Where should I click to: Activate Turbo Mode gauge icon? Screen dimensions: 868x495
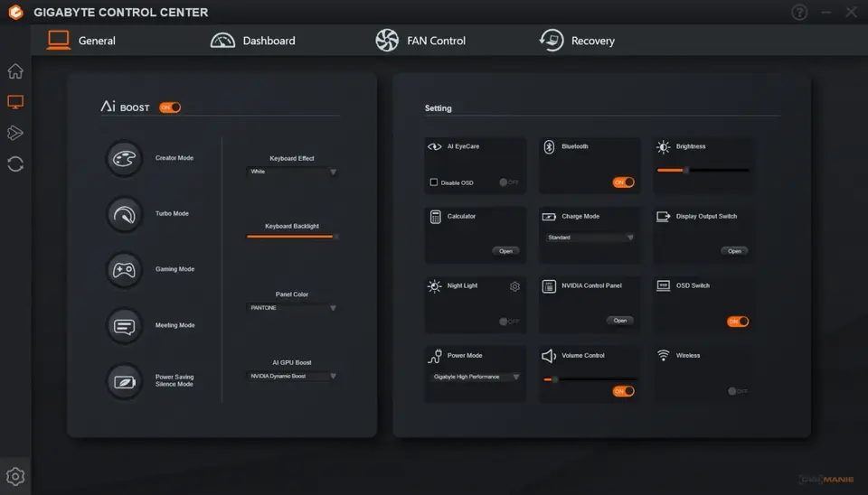[124, 214]
